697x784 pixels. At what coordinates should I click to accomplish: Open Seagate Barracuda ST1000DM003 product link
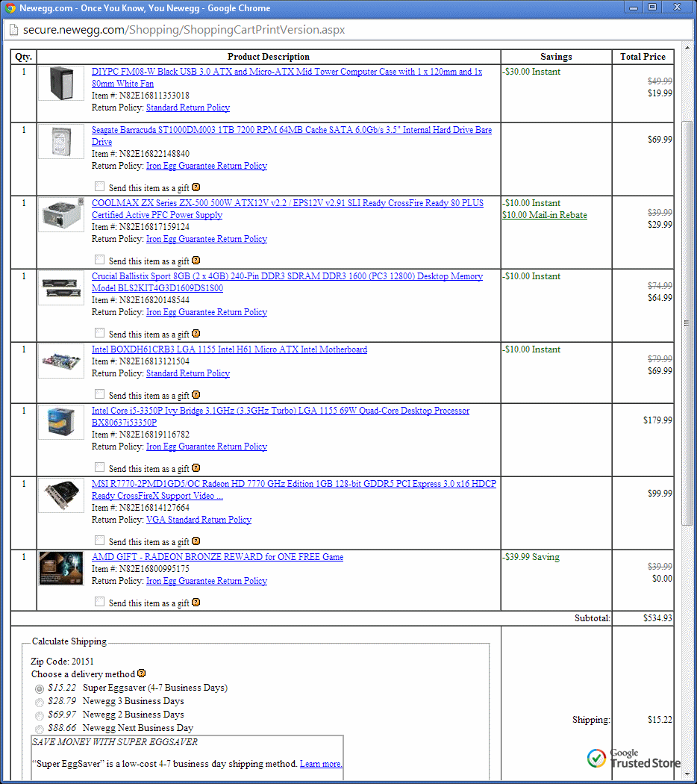coord(291,135)
